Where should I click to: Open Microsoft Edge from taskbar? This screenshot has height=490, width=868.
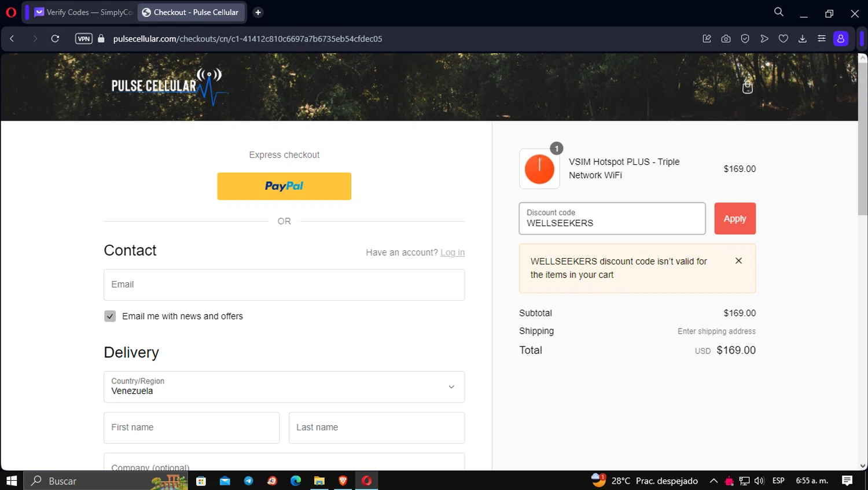tap(296, 481)
